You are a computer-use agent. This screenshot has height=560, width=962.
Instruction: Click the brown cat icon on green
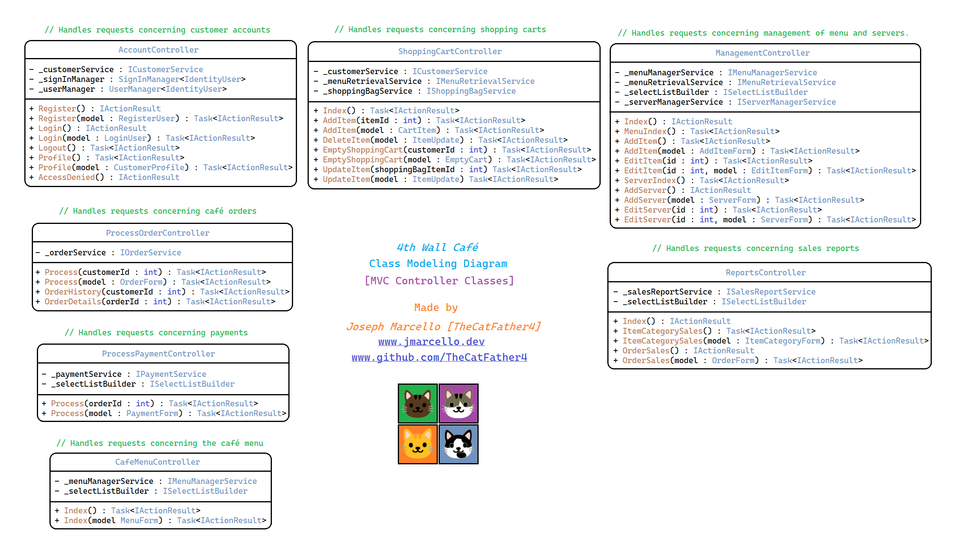[x=417, y=403]
